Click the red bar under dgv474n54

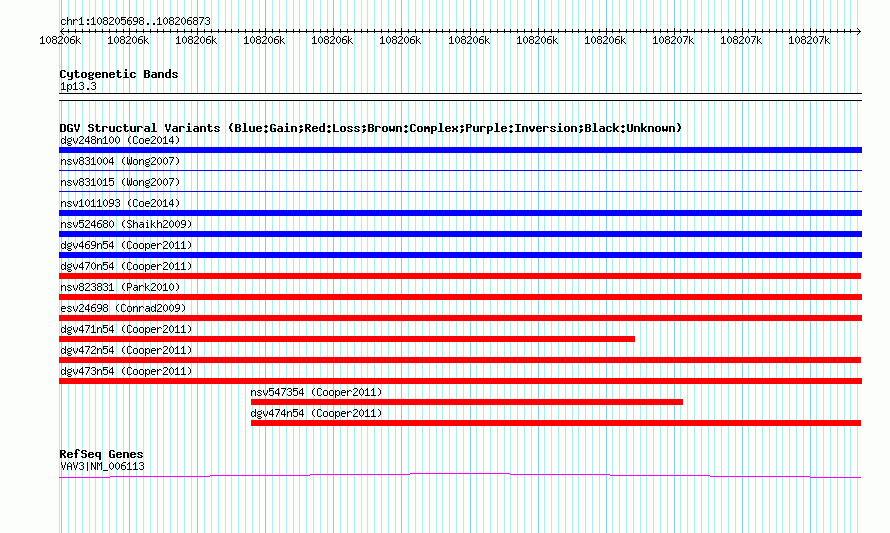pyautogui.click(x=556, y=423)
